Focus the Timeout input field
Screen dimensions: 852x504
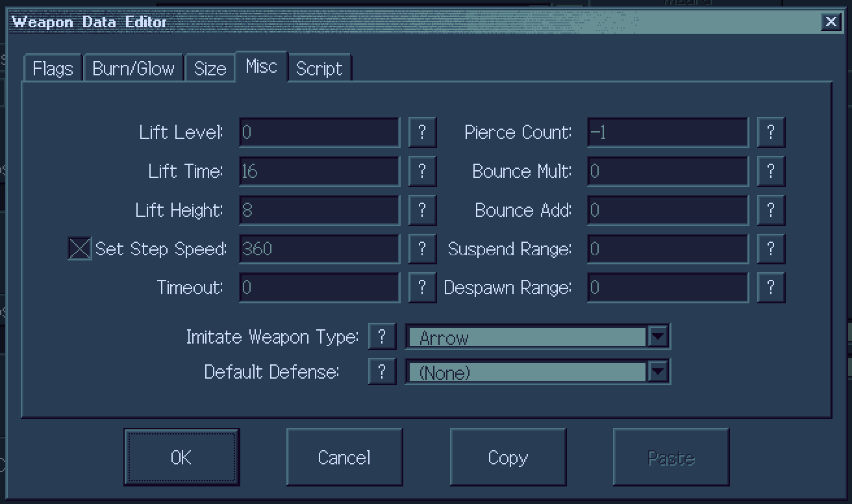[x=319, y=288]
